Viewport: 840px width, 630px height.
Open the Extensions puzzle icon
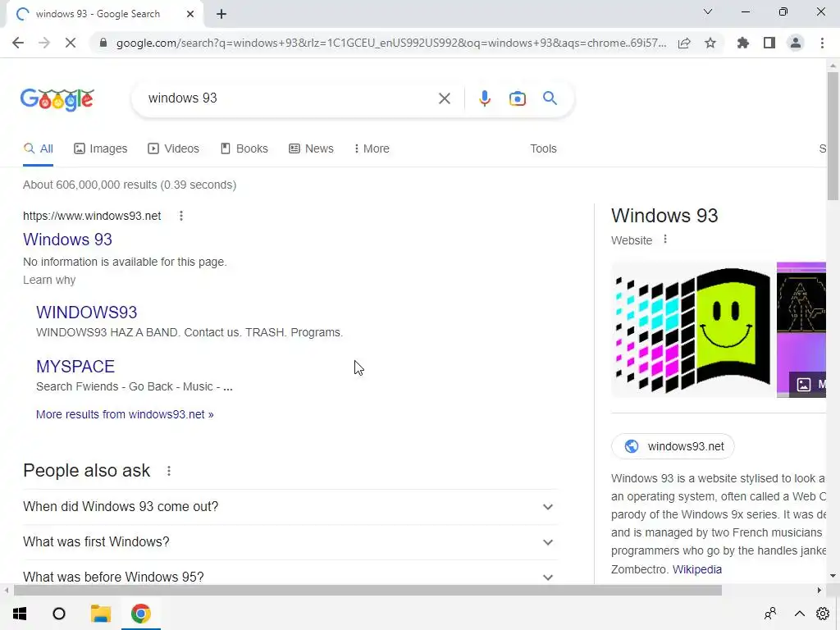pyautogui.click(x=743, y=43)
